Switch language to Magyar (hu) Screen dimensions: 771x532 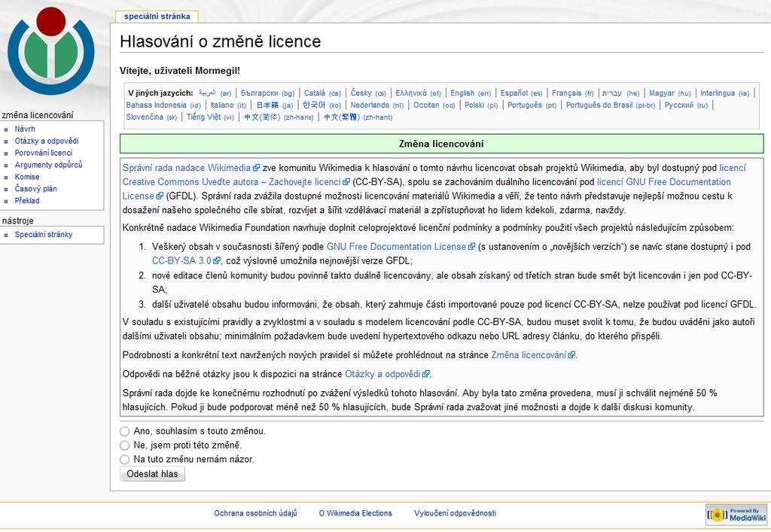point(669,93)
